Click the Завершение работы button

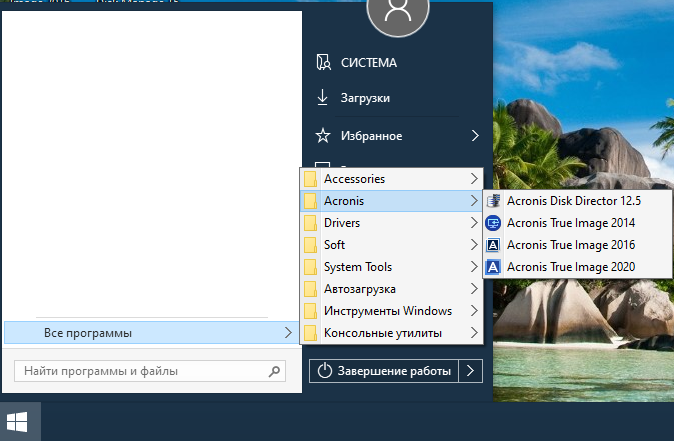tap(384, 371)
